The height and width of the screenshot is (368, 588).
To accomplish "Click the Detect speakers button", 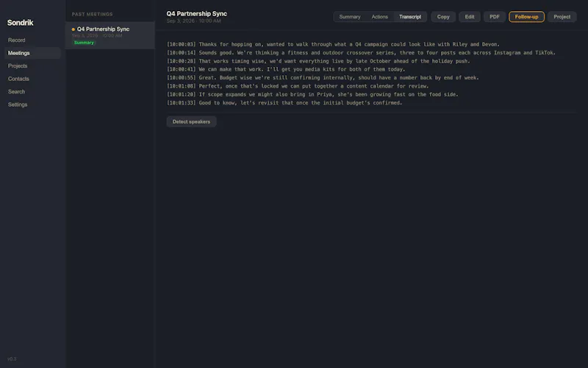I will tap(191, 121).
